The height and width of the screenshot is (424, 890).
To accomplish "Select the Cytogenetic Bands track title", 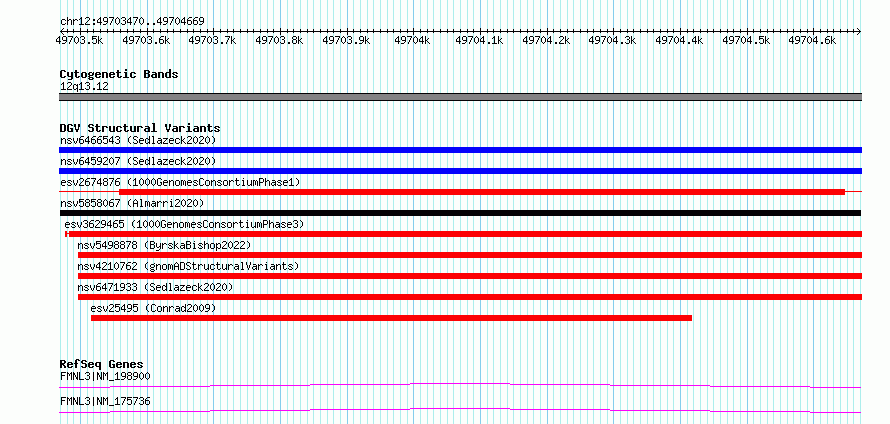I will [x=119, y=74].
